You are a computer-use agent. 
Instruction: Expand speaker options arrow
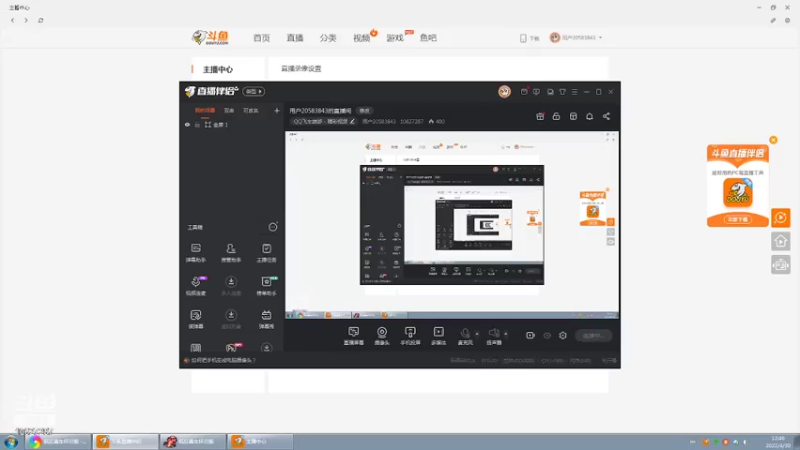(x=506, y=334)
